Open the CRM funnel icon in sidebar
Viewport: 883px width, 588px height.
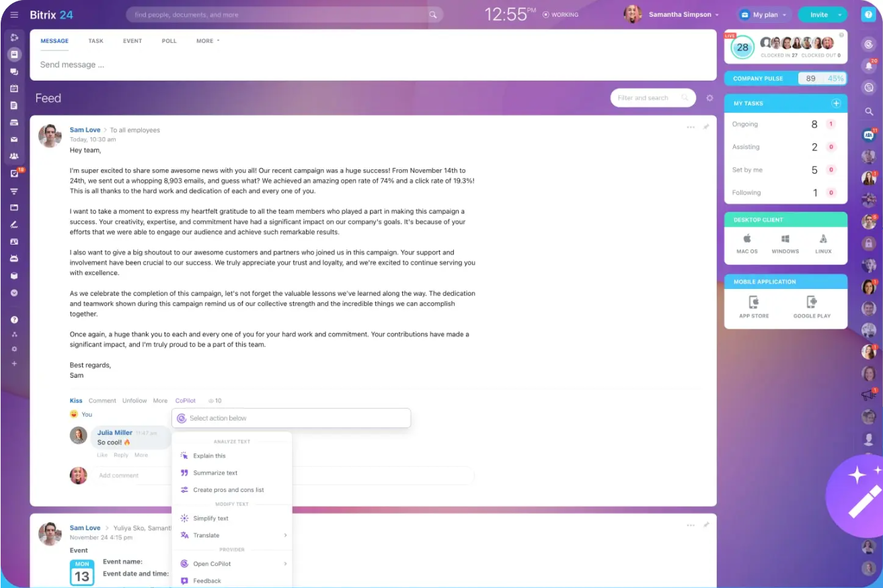click(x=14, y=191)
